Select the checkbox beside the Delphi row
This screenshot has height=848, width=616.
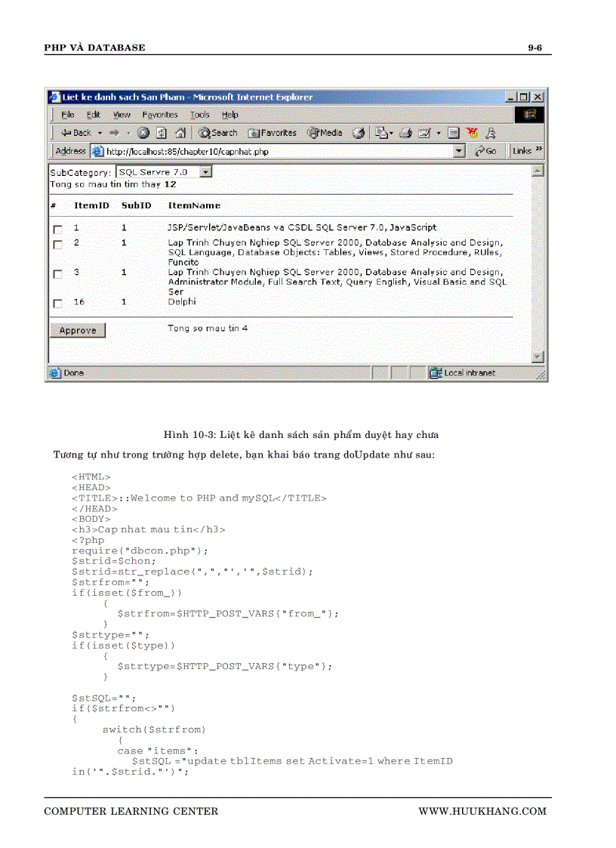[57, 303]
